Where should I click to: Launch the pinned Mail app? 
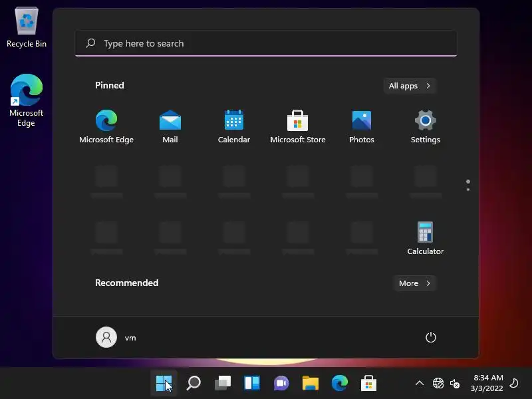point(170,126)
